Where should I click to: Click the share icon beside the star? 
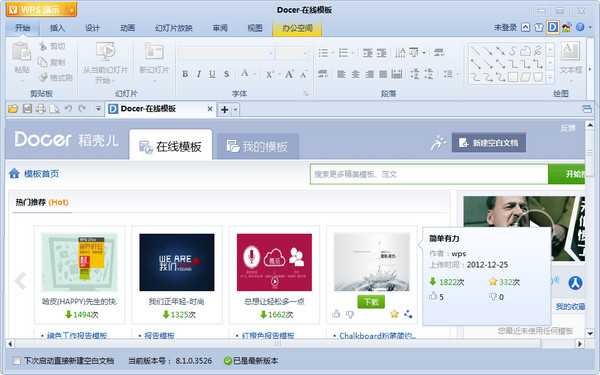(x=408, y=314)
